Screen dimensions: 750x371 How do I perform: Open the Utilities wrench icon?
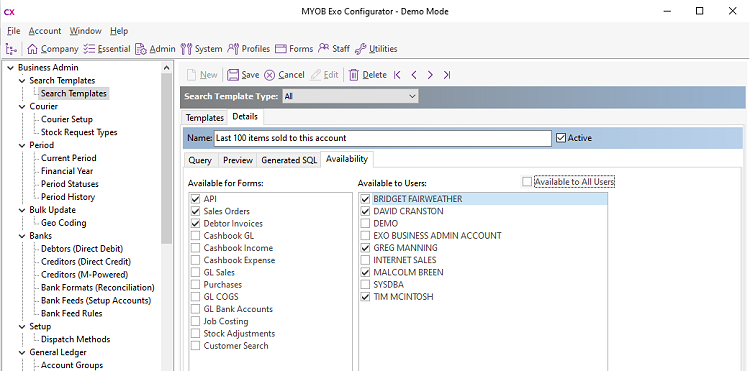361,49
